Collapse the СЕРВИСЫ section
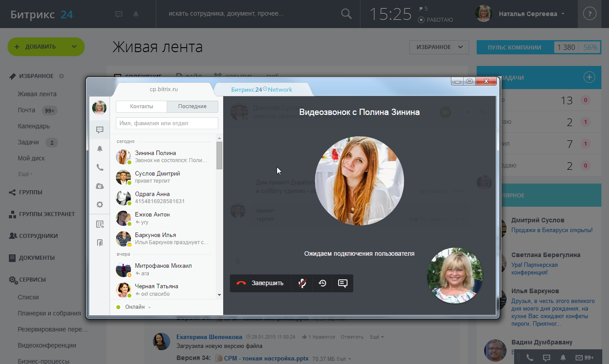The height and width of the screenshot is (364, 609). 33,279
